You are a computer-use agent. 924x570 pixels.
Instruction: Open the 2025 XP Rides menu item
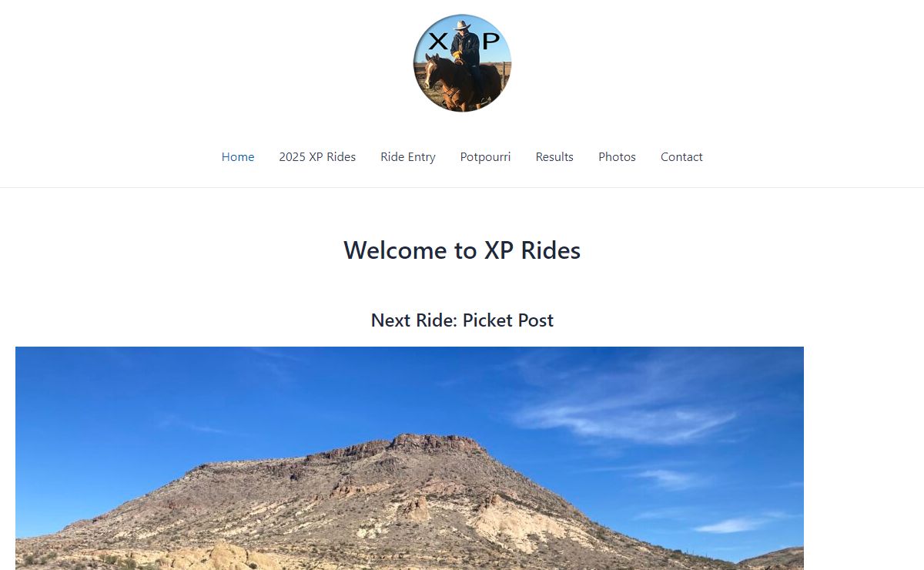(x=317, y=157)
